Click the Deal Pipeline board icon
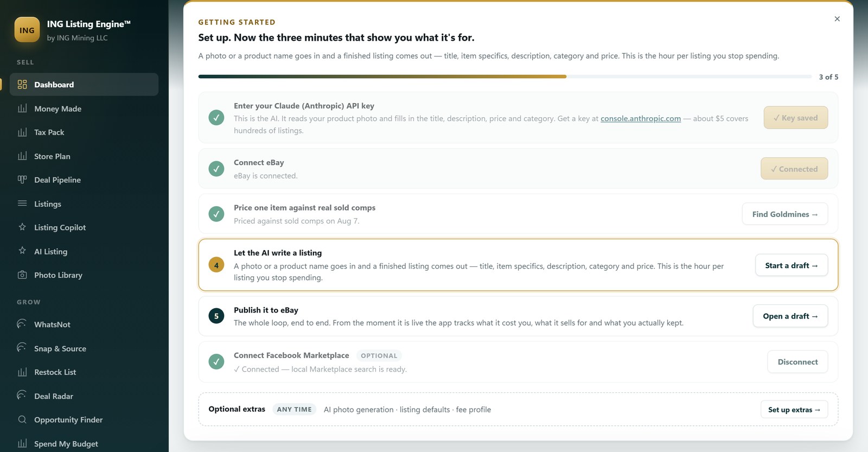Image resolution: width=868 pixels, height=452 pixels. [x=22, y=180]
